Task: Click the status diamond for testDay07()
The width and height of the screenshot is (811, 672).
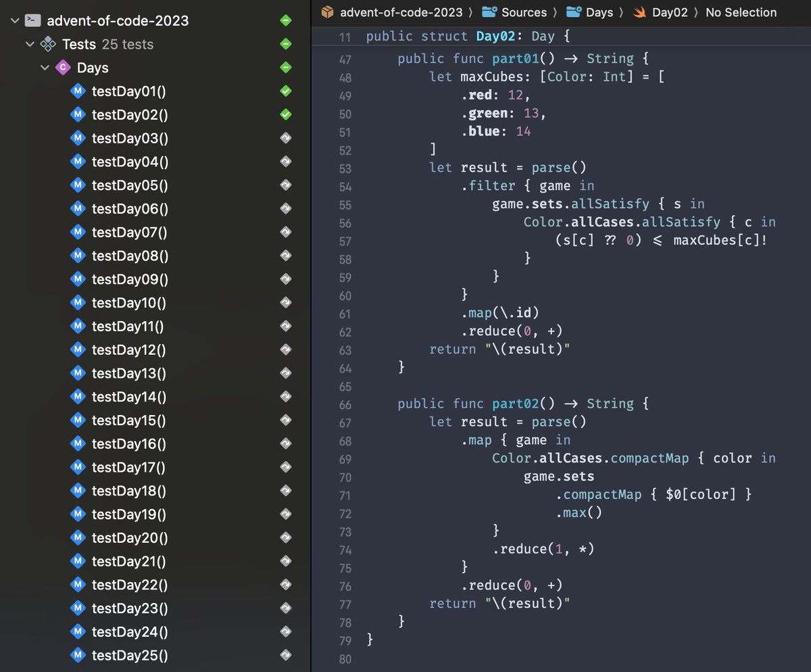Action: tap(286, 233)
